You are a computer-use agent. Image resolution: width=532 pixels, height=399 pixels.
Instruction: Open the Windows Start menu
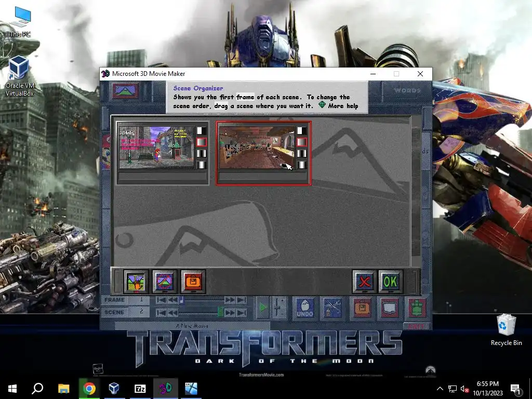click(12, 388)
